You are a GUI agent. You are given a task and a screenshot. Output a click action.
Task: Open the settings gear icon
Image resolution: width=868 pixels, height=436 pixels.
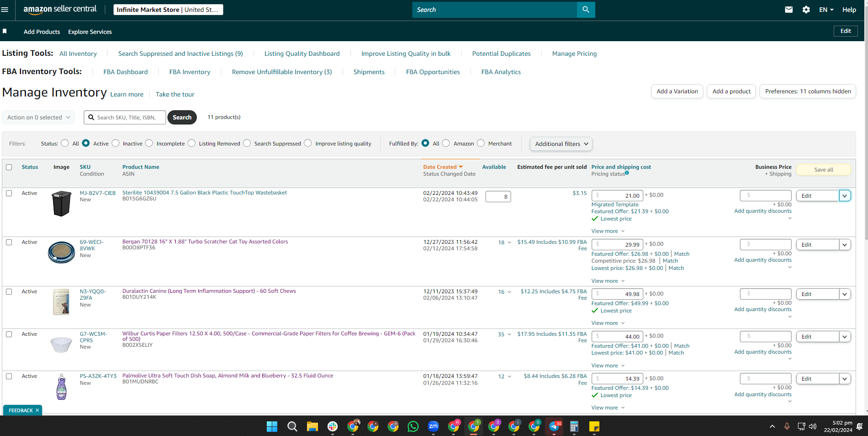806,10
